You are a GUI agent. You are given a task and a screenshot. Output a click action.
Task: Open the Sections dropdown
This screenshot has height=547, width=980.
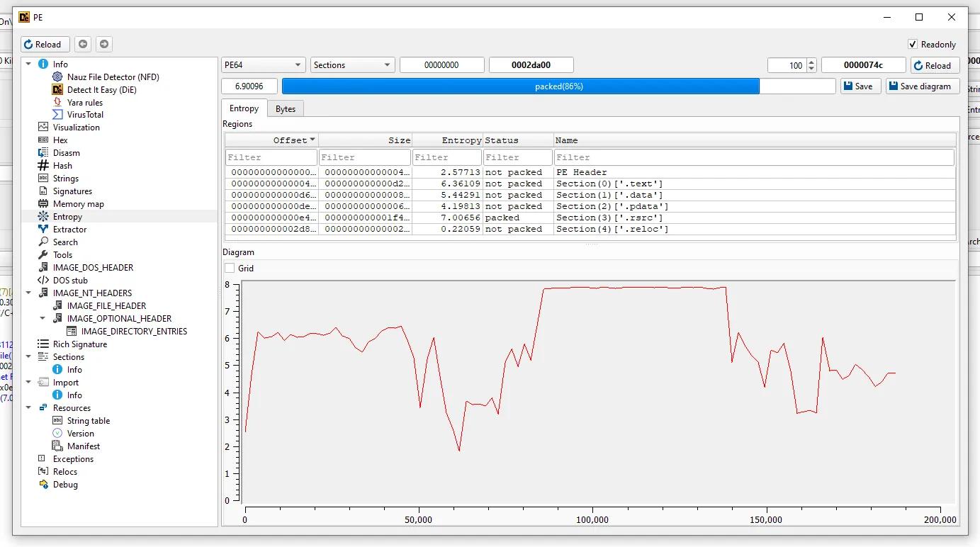click(352, 65)
